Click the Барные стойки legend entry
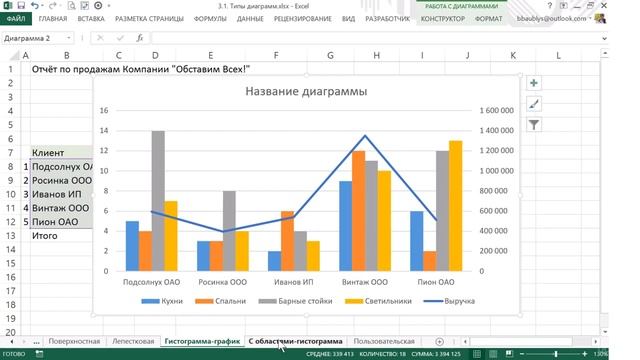Screen dimensions: 640x360 tap(296, 301)
